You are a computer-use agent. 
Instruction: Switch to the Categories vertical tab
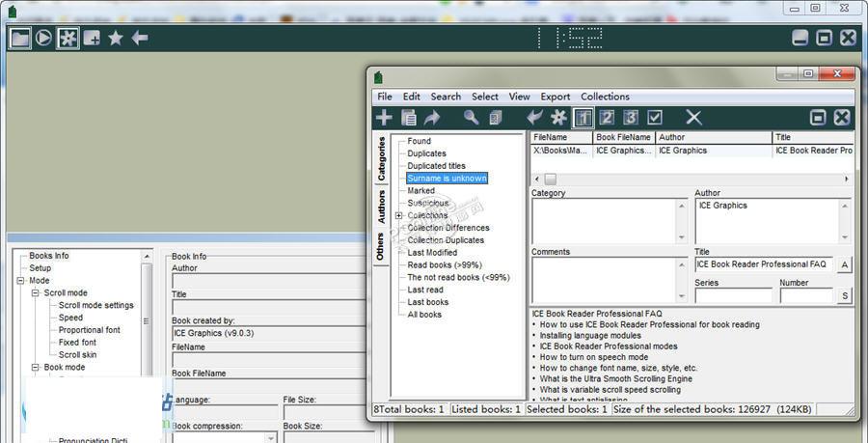click(x=381, y=159)
